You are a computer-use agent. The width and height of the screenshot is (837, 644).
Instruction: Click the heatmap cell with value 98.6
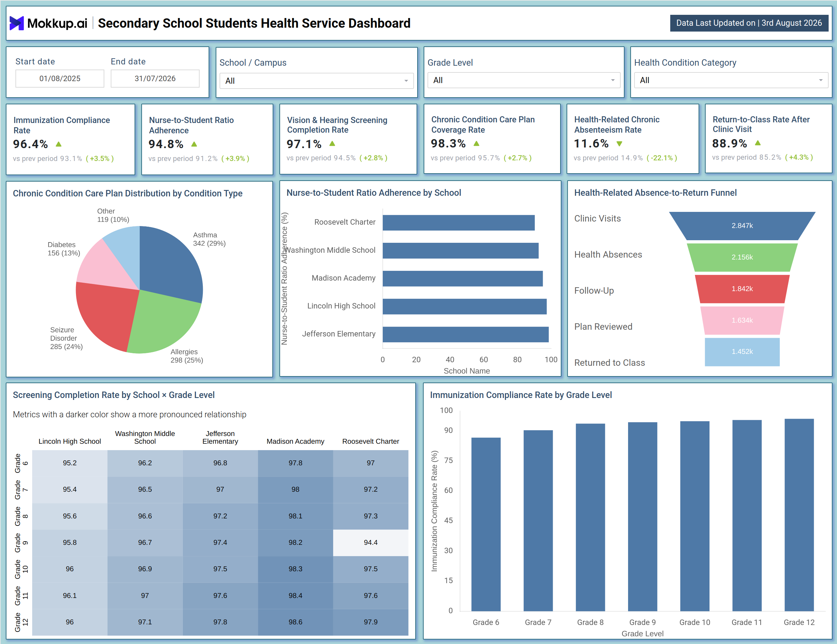coord(296,622)
